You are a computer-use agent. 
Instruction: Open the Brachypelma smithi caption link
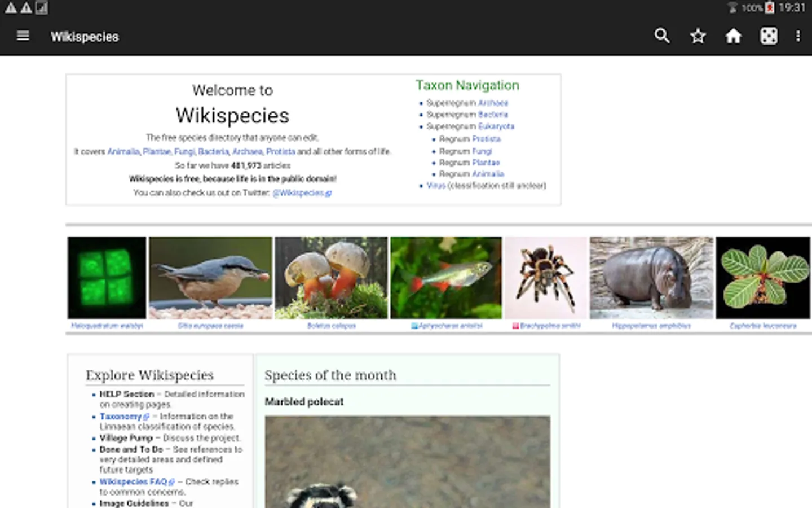pyautogui.click(x=550, y=326)
